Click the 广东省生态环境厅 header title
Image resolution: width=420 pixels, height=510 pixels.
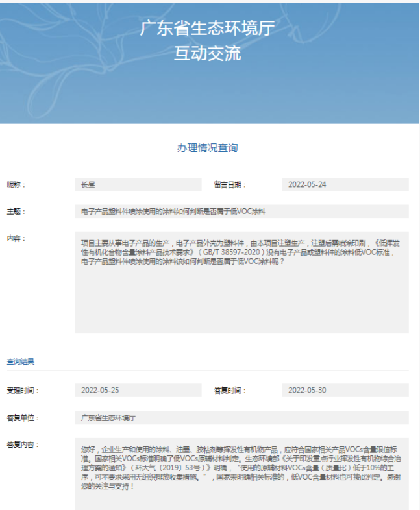click(207, 29)
